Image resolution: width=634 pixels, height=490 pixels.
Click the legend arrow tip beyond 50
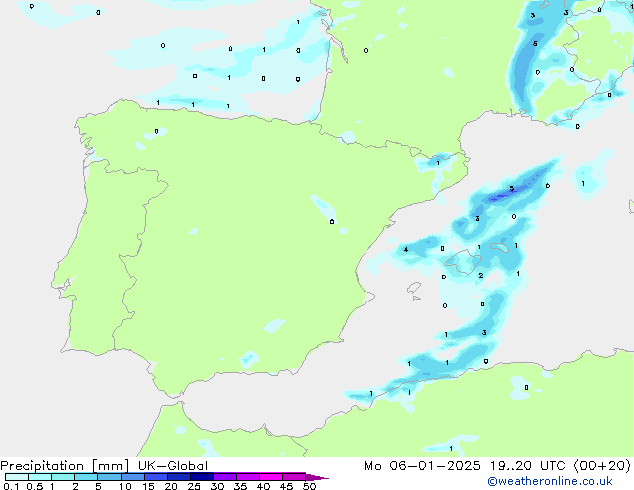[317, 477]
